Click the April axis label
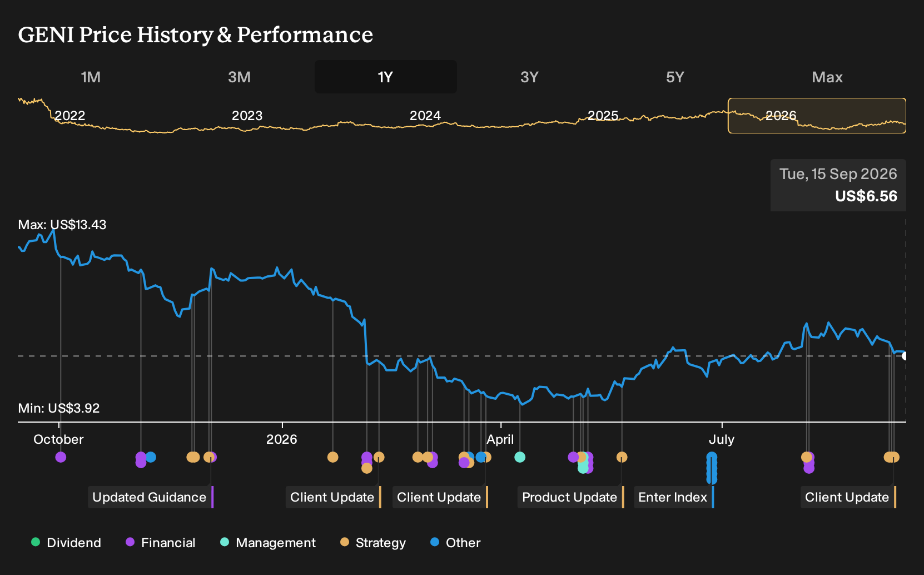This screenshot has width=924, height=575. coord(500,439)
